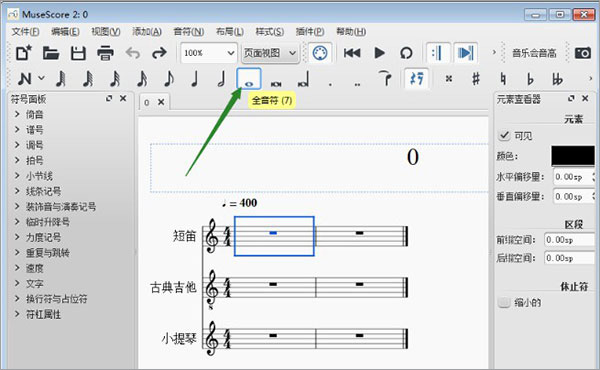The height and width of the screenshot is (370, 600).
Task: Expand 小节线 palette
Action: 17,176
